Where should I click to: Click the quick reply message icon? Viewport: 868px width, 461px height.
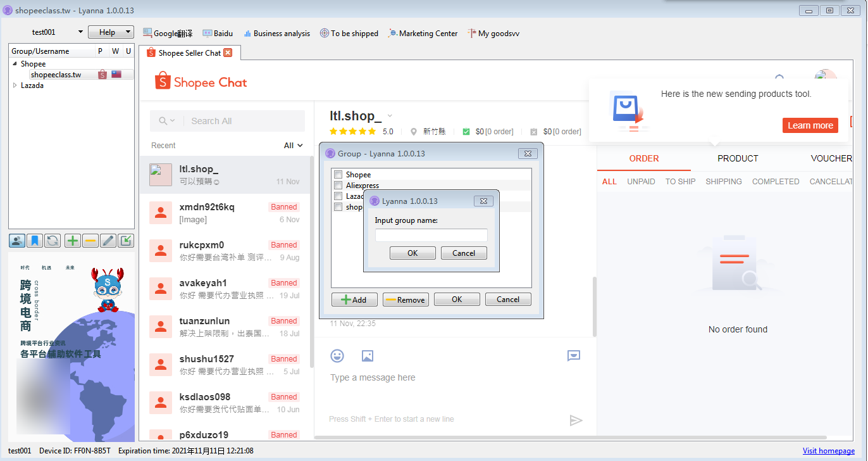pyautogui.click(x=574, y=356)
